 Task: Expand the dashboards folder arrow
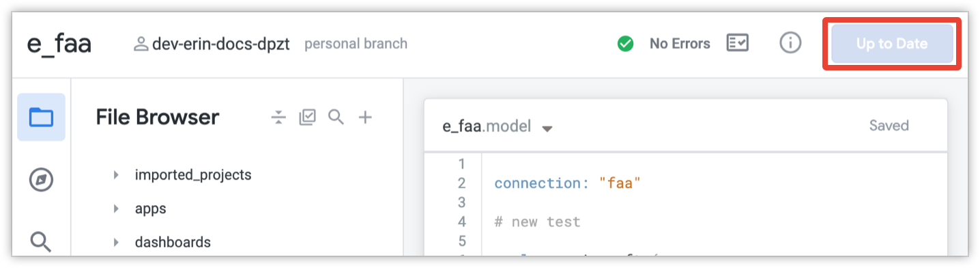click(117, 242)
